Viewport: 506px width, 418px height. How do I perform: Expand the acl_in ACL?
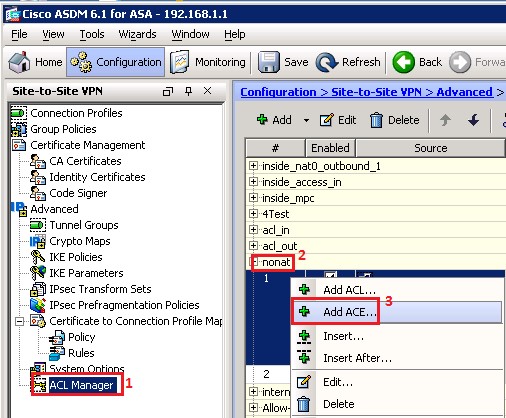[x=254, y=230]
